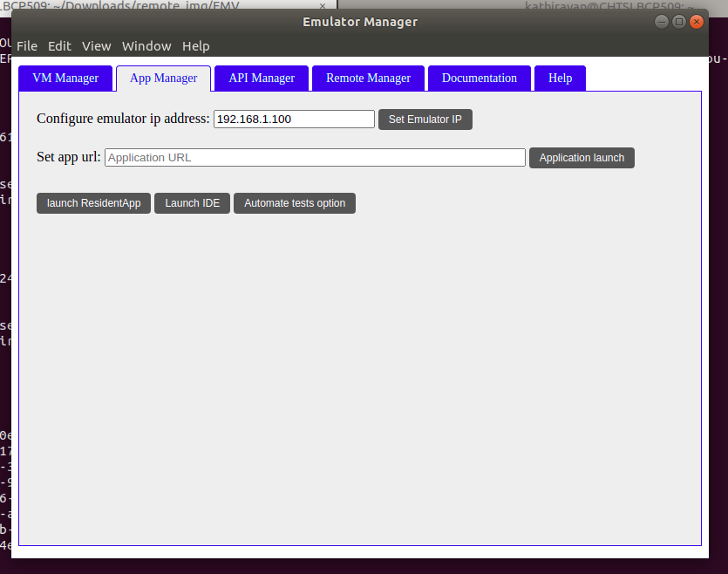Go to the API Manager tab
728x574 pixels.
tap(262, 79)
